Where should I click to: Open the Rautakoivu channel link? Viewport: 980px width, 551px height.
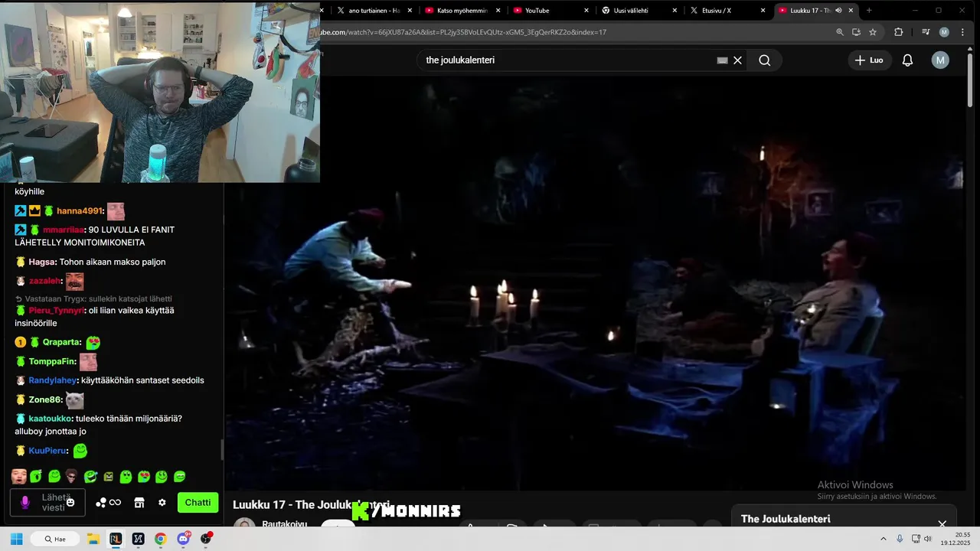(x=284, y=524)
